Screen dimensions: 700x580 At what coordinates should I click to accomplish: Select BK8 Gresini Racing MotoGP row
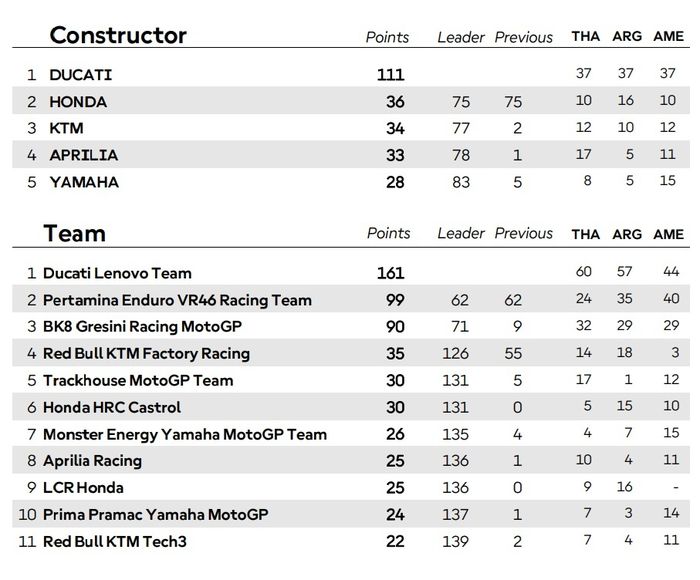(x=142, y=327)
